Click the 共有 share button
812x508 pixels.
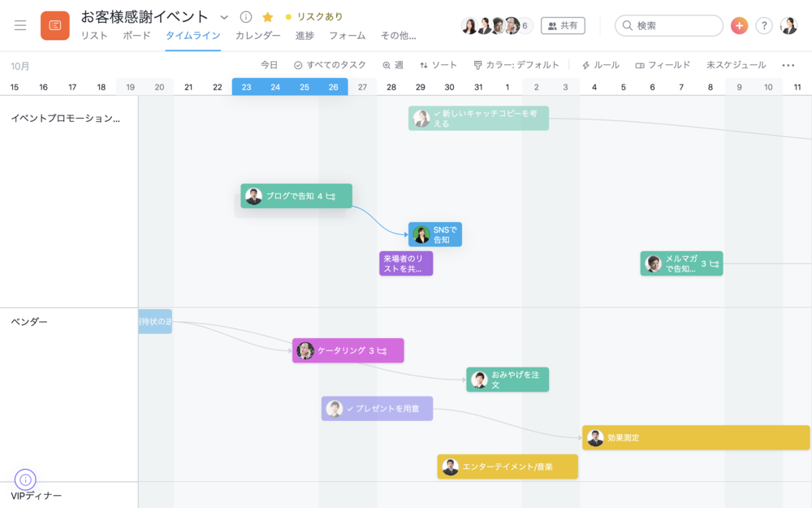(563, 25)
